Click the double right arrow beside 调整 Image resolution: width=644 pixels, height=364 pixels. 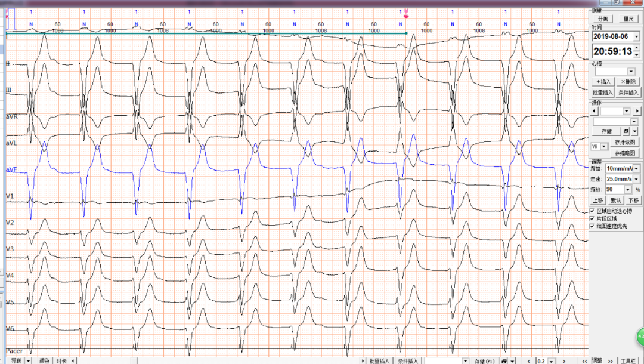tap(610, 361)
